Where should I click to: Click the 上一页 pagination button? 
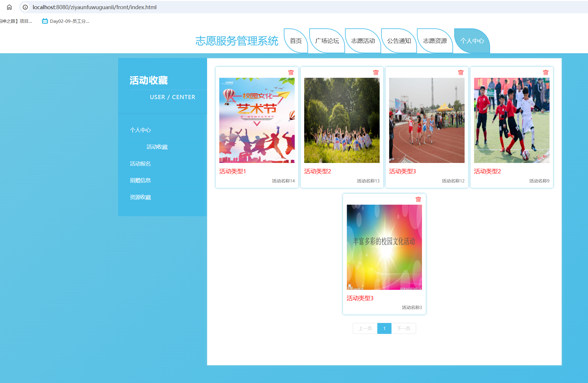(x=365, y=328)
